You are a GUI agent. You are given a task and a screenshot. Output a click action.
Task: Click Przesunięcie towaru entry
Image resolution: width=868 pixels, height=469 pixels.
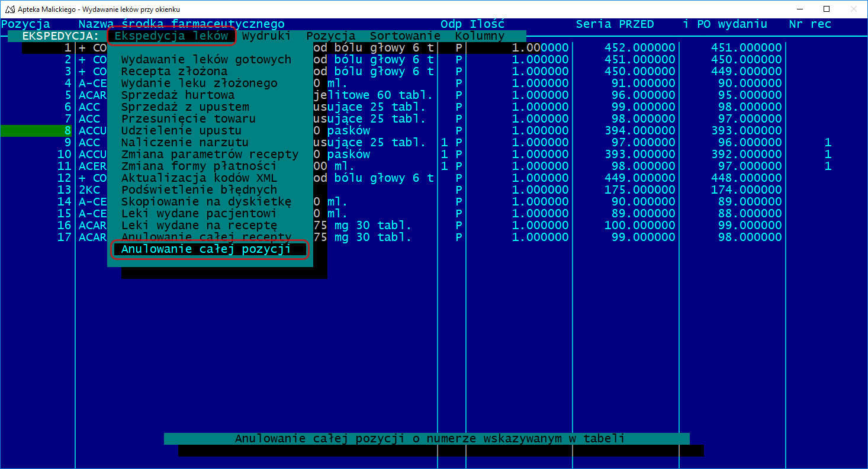(188, 119)
